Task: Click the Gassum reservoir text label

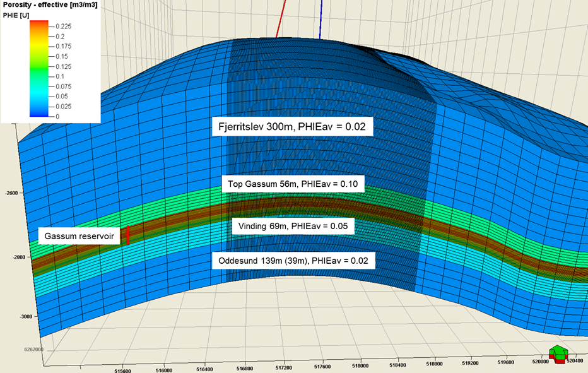Action: (78, 236)
